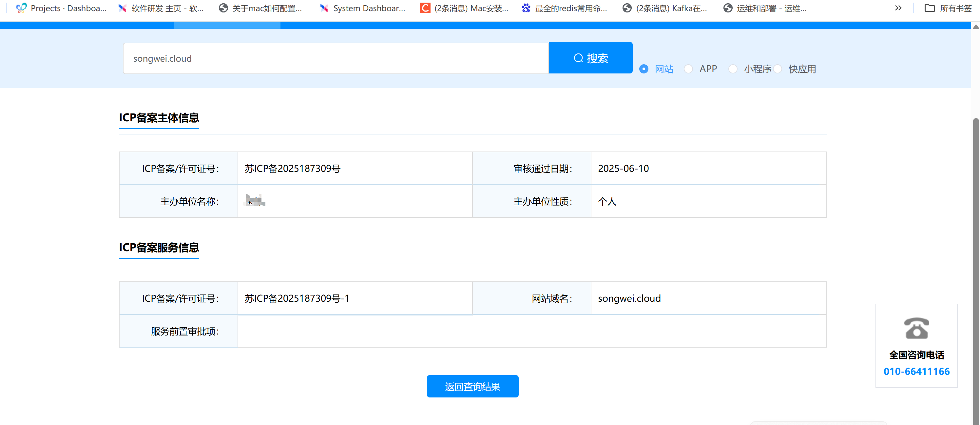The height and width of the screenshot is (425, 980).
Task: Click the 010-66411166 phone number
Action: pos(916,371)
